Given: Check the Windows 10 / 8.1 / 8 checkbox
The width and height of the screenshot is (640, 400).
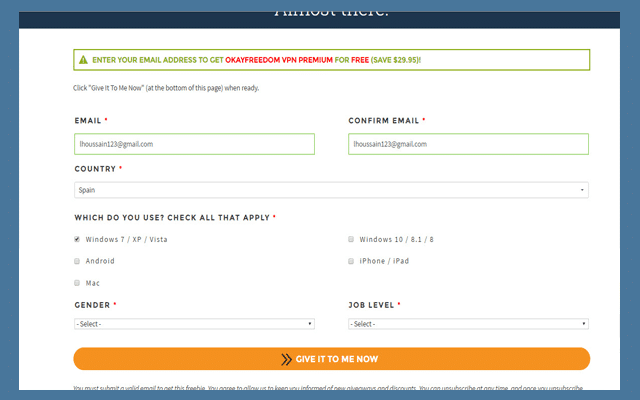Looking at the screenshot, I should tap(351, 240).
